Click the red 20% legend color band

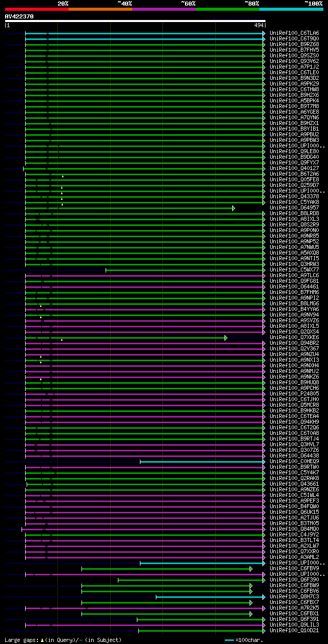(x=36, y=9)
